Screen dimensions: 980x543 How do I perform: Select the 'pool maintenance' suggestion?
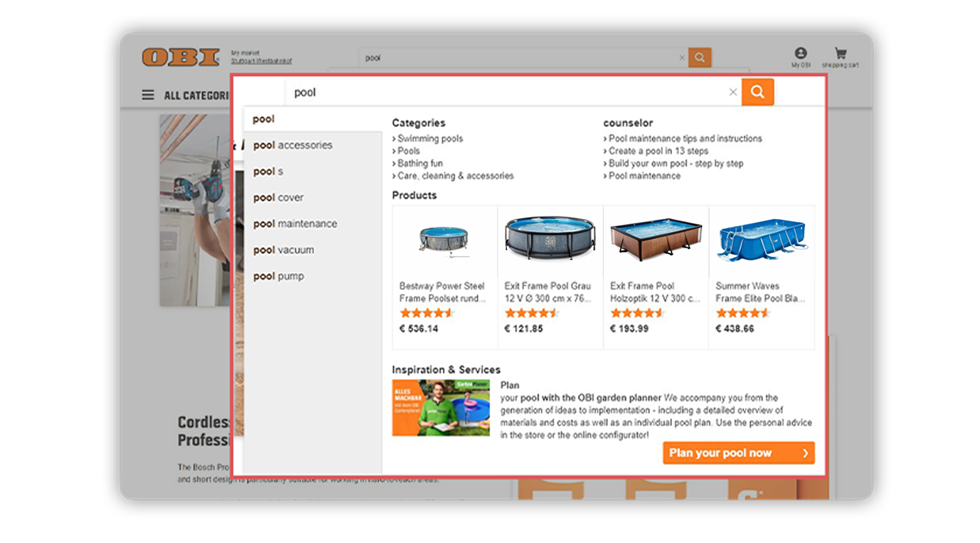tap(314, 224)
